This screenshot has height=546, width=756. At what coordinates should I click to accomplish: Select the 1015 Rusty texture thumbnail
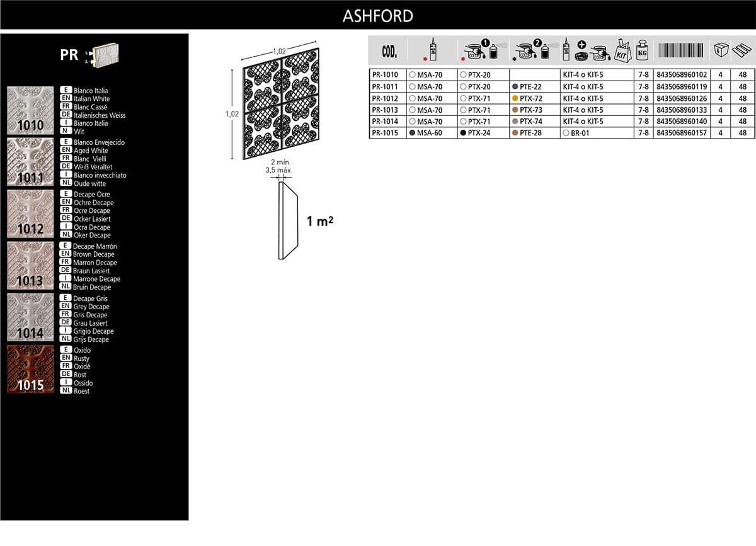coord(30,369)
